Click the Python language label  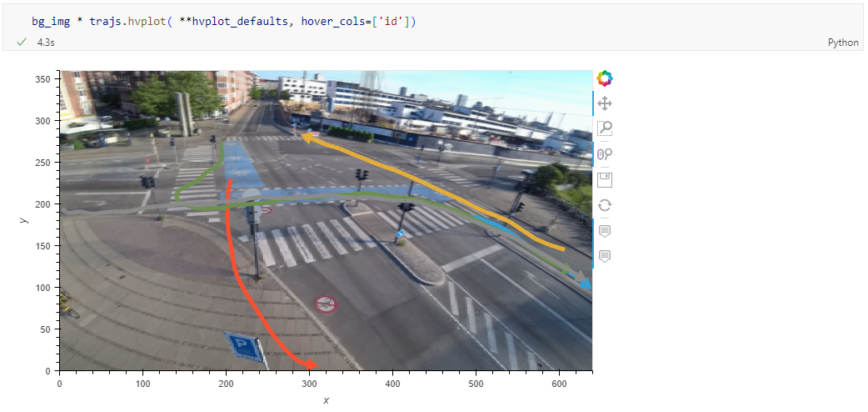point(843,43)
